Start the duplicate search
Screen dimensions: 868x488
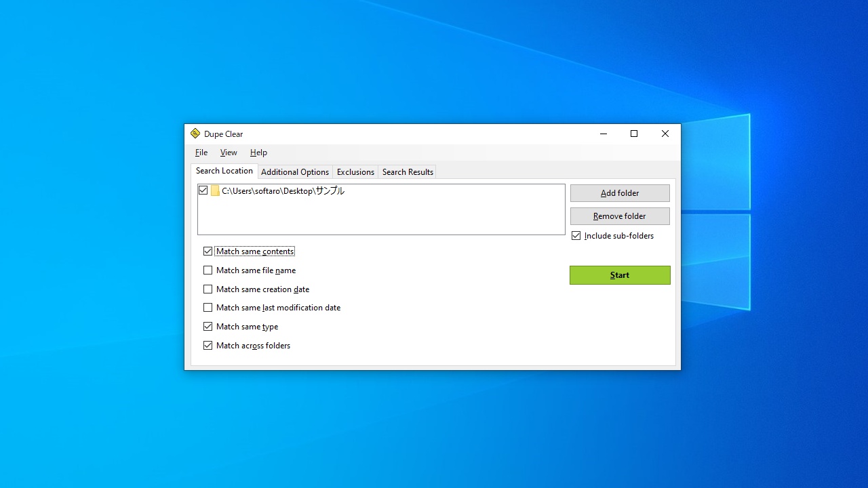click(x=620, y=275)
